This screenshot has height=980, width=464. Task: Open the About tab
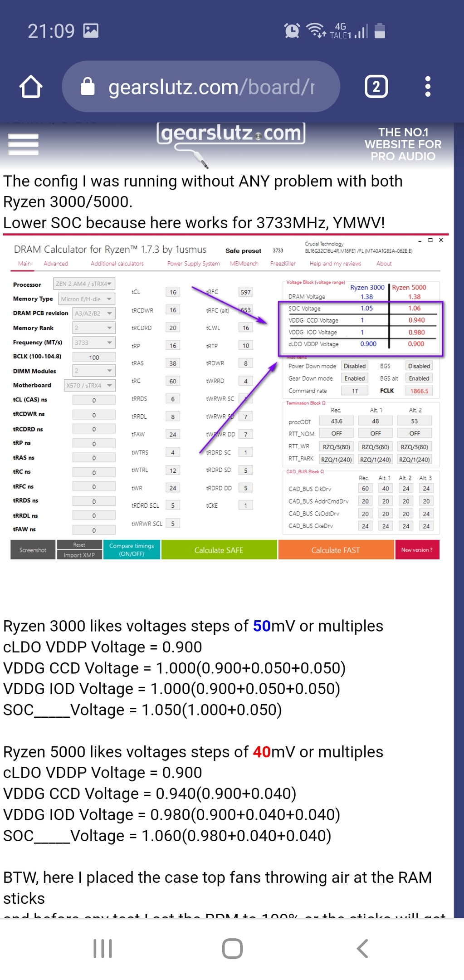coord(384,264)
